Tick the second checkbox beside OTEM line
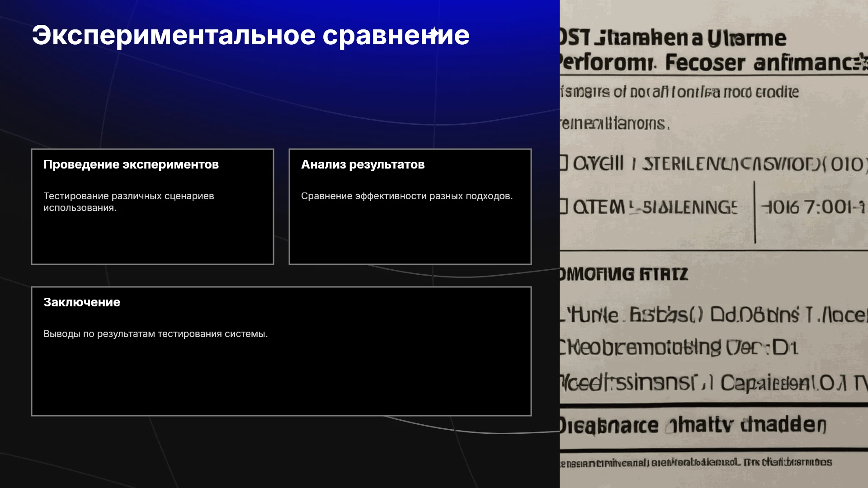Image resolution: width=868 pixels, height=488 pixels. click(563, 206)
